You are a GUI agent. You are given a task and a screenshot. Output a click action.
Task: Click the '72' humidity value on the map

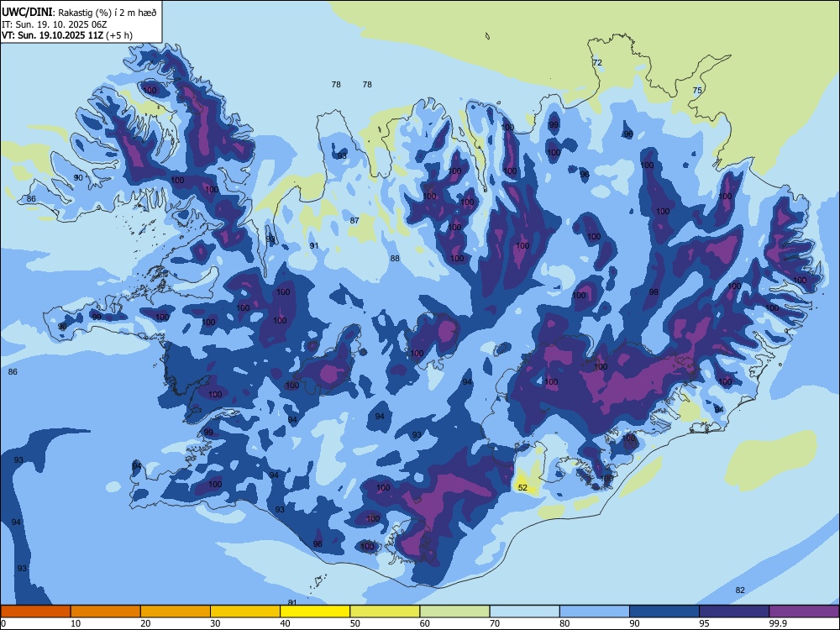pyautogui.click(x=597, y=63)
